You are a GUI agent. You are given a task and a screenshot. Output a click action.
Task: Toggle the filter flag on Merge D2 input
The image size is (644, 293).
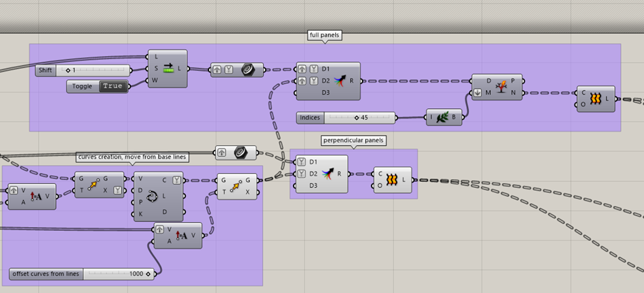coord(313,80)
